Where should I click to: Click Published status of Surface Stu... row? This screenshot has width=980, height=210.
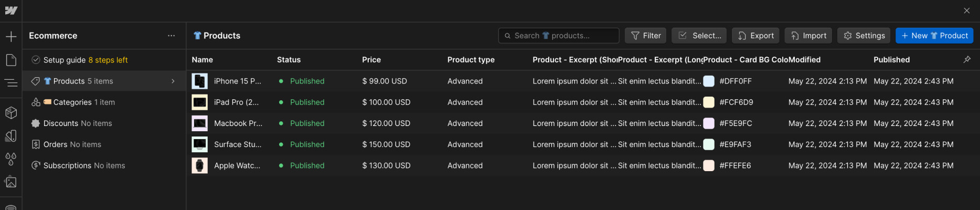click(307, 144)
